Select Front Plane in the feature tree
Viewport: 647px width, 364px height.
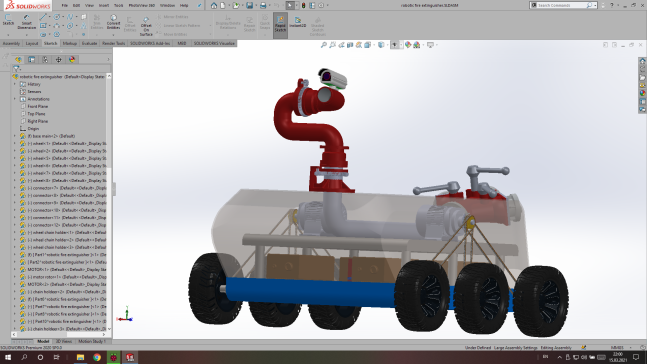[x=38, y=106]
